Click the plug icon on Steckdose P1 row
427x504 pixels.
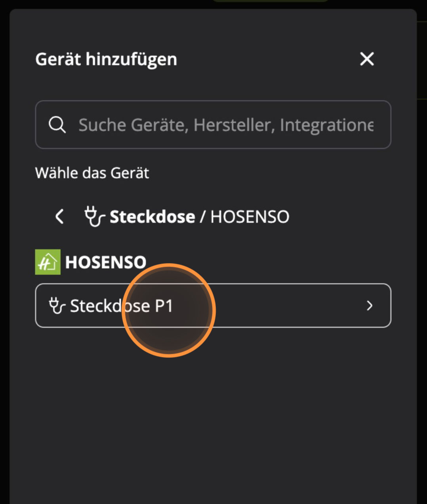click(58, 305)
